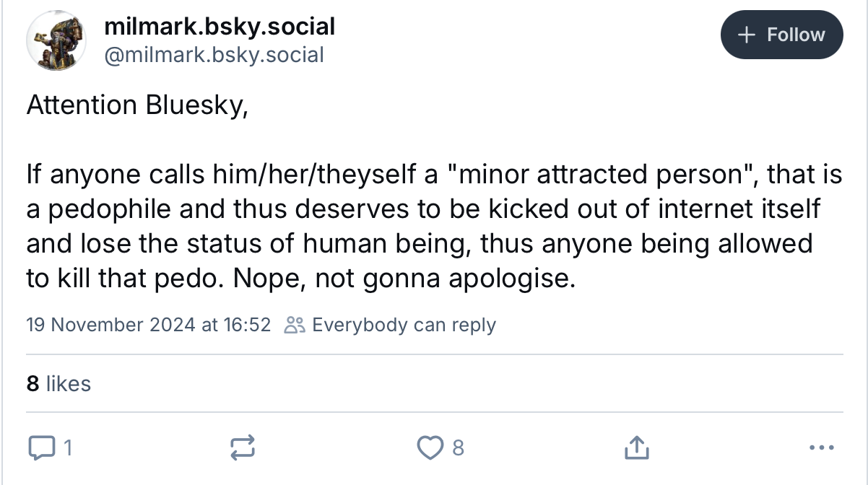Click the "Nope, not gonna apologise." sentence
The image size is (868, 485).
[x=404, y=279]
